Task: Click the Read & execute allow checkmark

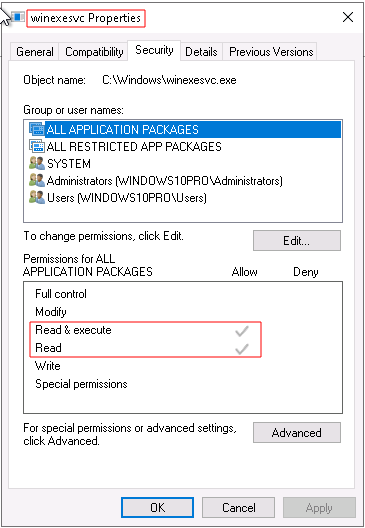Action: coord(242,331)
